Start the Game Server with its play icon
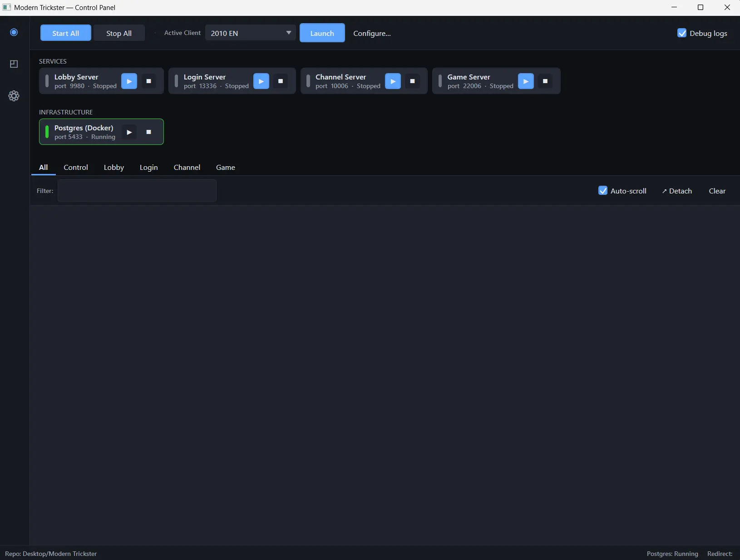 pos(526,81)
